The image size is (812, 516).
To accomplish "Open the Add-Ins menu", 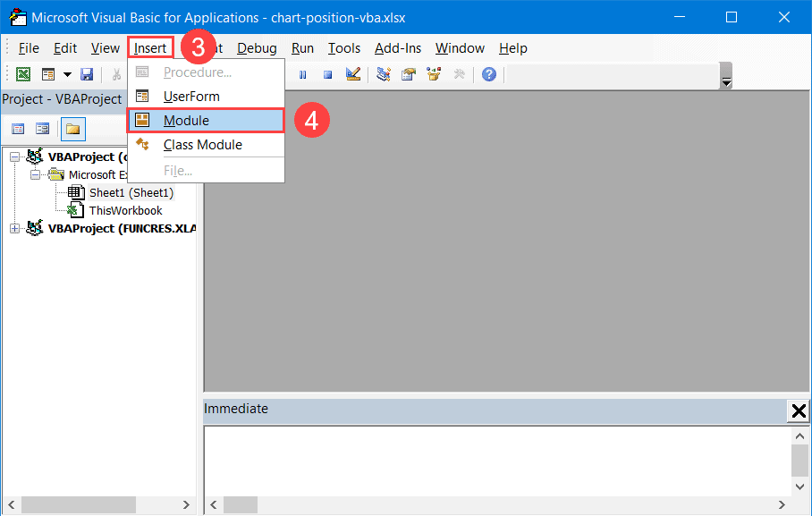I will 398,48.
